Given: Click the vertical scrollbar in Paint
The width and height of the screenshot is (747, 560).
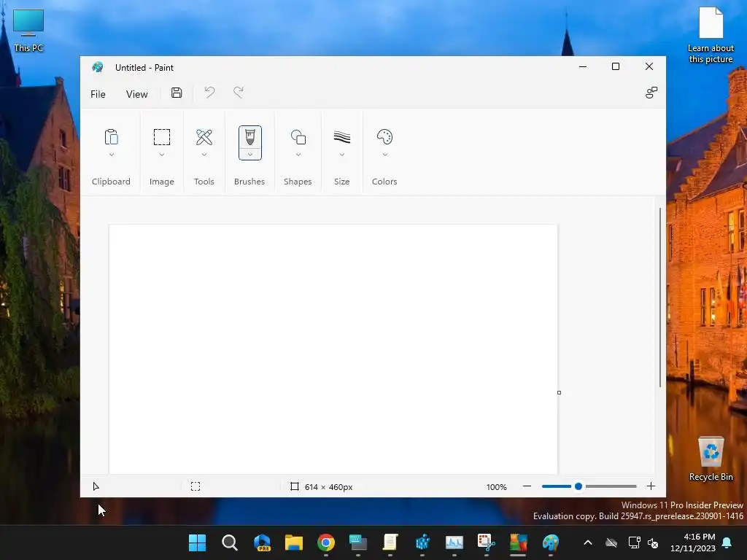Looking at the screenshot, I should pos(659,297).
